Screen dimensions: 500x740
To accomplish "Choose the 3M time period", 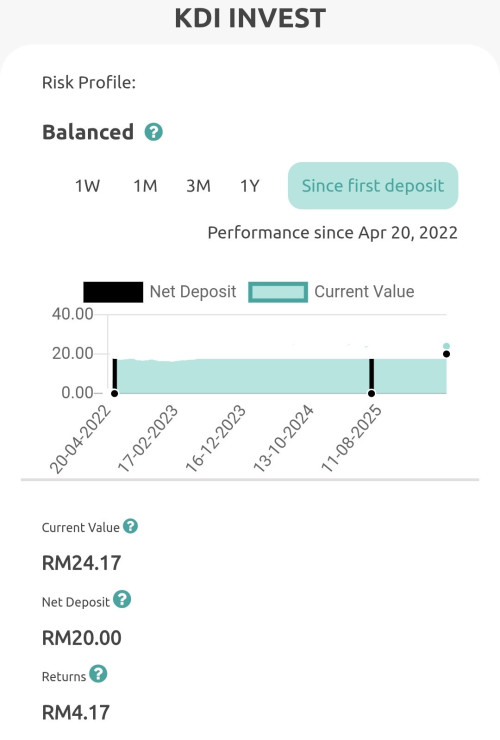I will coord(198,186).
